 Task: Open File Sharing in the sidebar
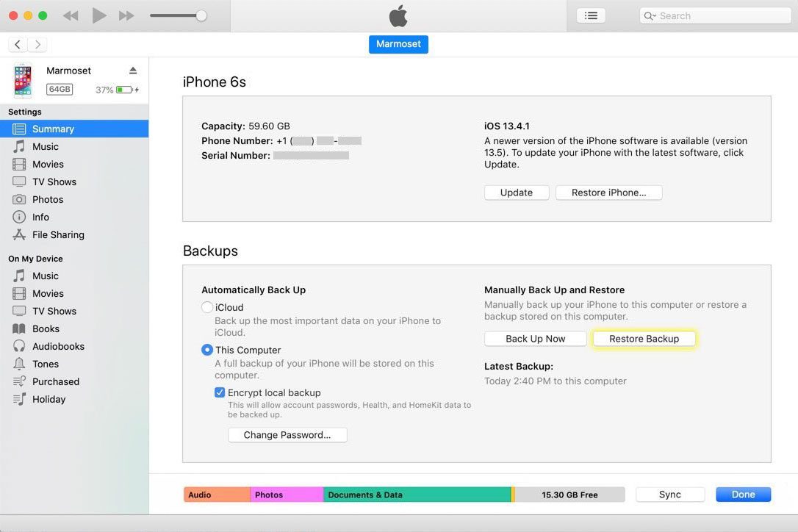pyautogui.click(x=57, y=234)
